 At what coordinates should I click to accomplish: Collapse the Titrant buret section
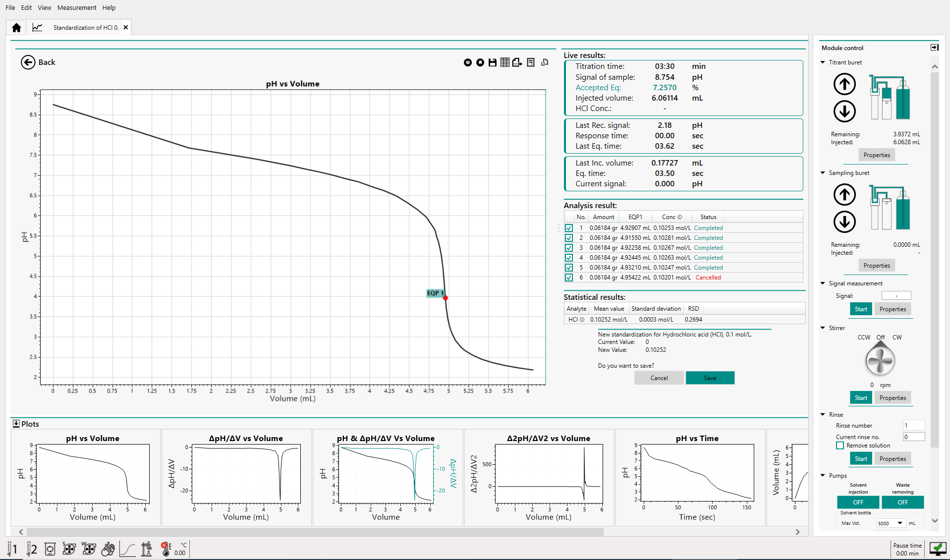pos(823,62)
